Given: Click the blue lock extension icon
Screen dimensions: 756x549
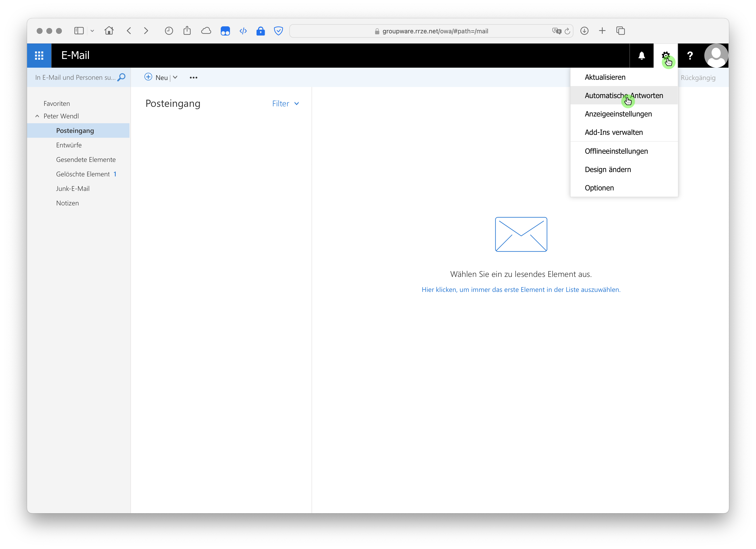Looking at the screenshot, I should [x=261, y=31].
